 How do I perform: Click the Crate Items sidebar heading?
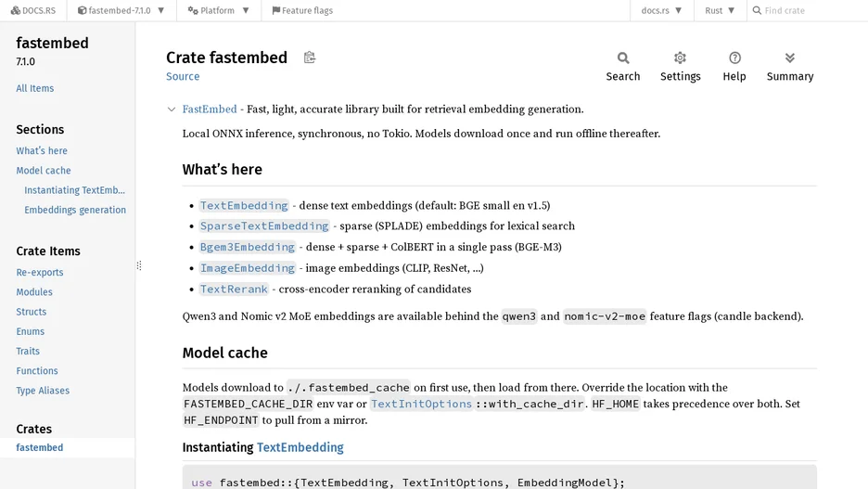(x=48, y=251)
